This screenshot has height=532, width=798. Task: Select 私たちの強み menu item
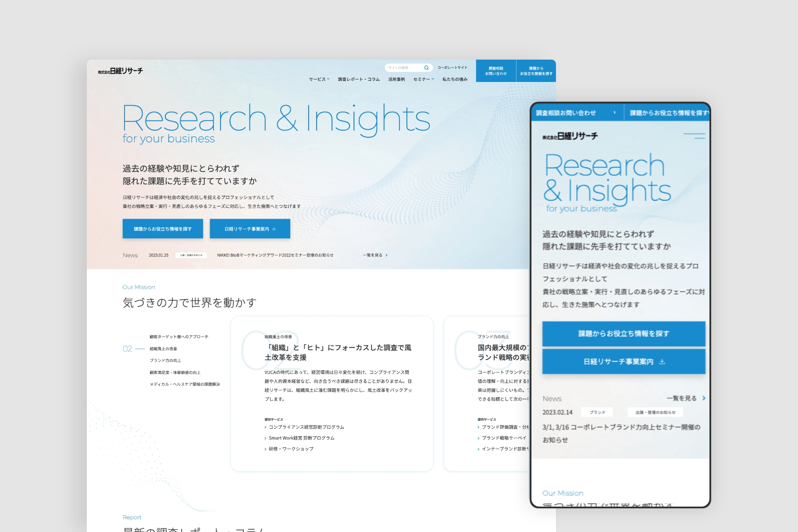pos(455,79)
